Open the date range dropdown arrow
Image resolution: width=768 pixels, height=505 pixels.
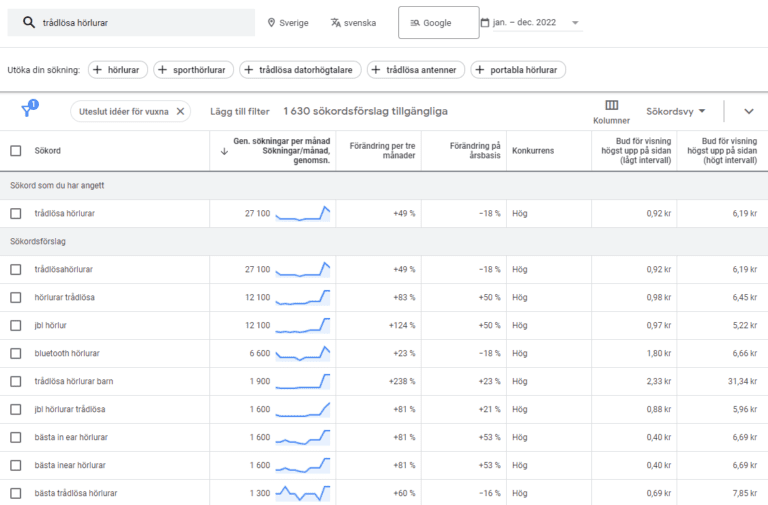pyautogui.click(x=576, y=23)
